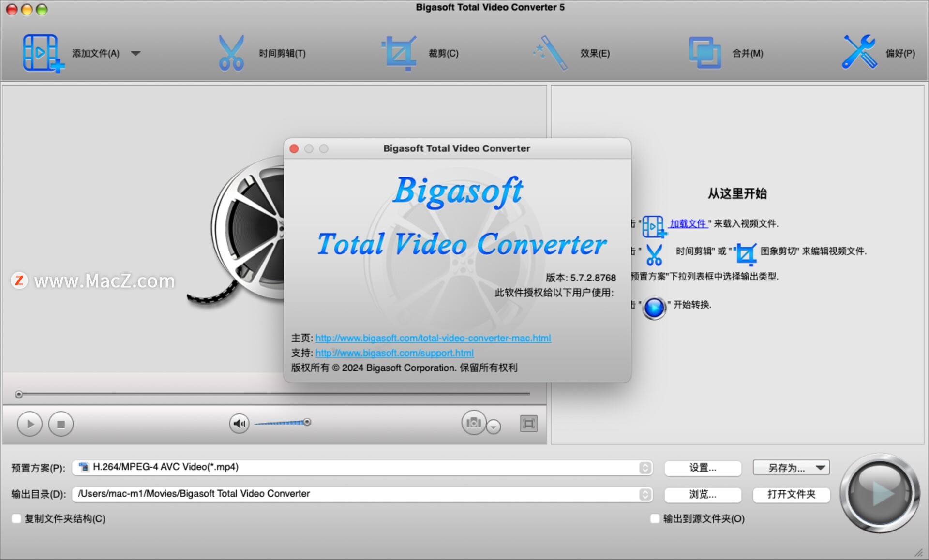Click the blue convert orb in start panel

click(x=654, y=308)
